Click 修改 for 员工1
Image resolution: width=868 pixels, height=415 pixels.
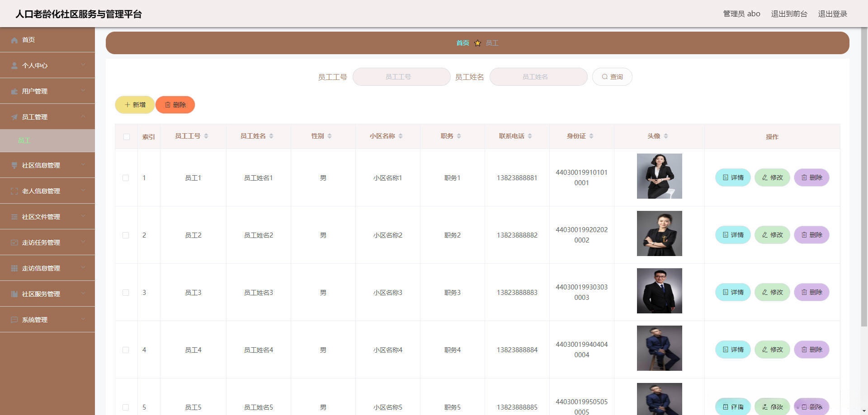pos(772,177)
